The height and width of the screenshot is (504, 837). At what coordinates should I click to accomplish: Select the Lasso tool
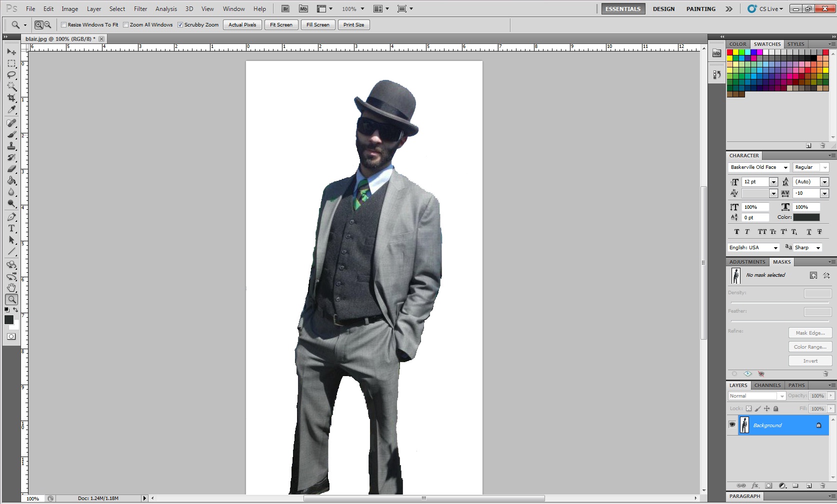(x=11, y=75)
